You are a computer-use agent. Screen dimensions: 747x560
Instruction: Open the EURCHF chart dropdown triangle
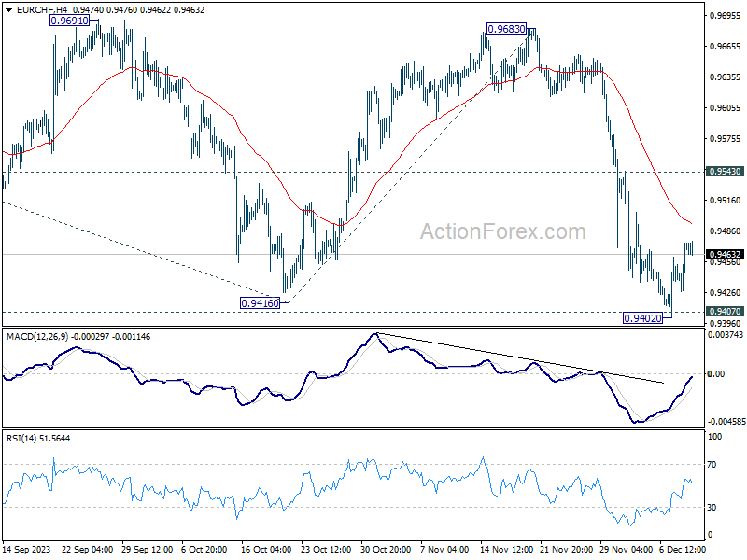[8, 10]
